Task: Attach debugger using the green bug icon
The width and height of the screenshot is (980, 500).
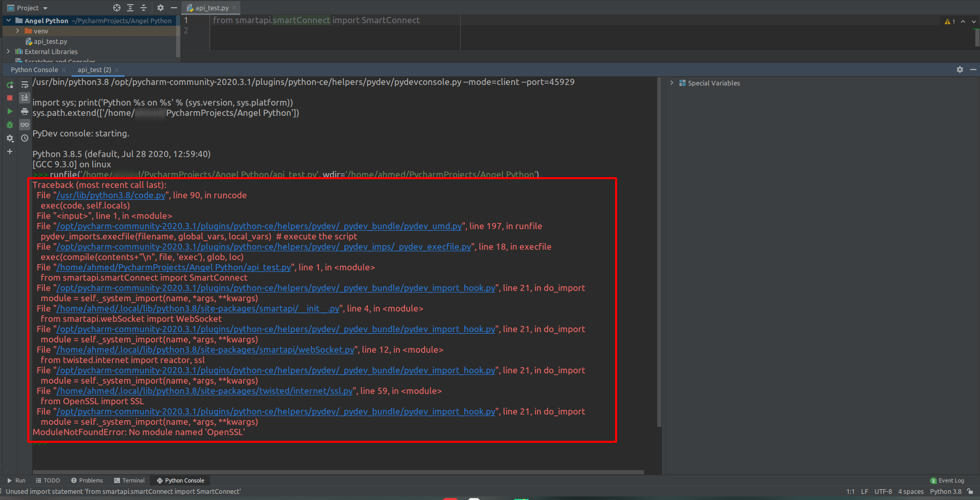Action: click(10, 125)
